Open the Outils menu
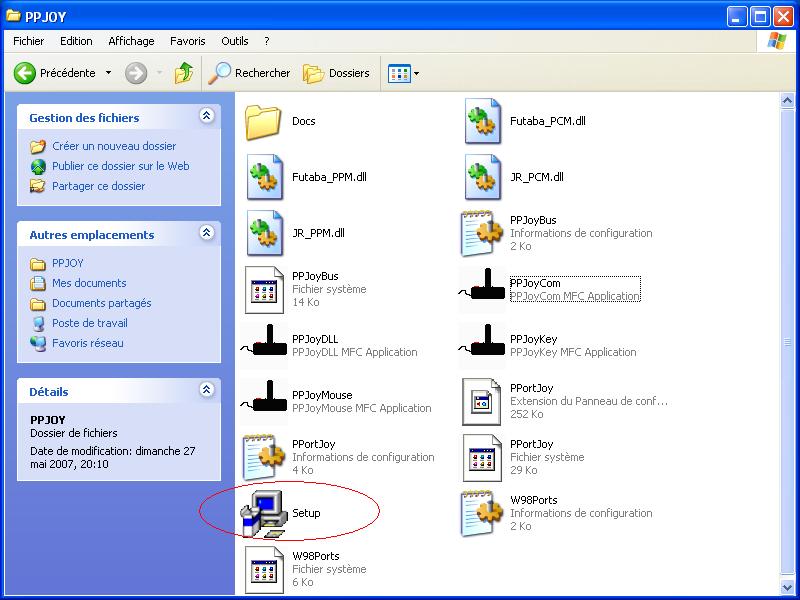Viewport: 800px width, 600px height. pos(235,41)
